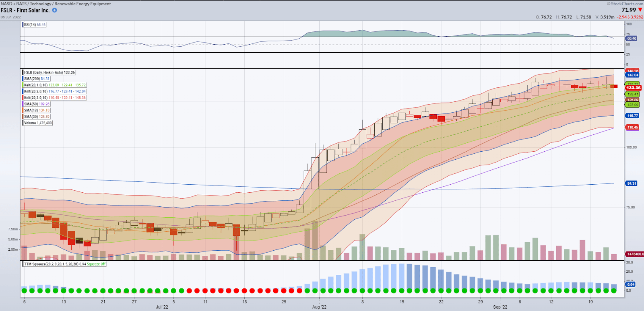644x311 pixels.
Task: Click the Jul '22 month label
Action: (162, 307)
